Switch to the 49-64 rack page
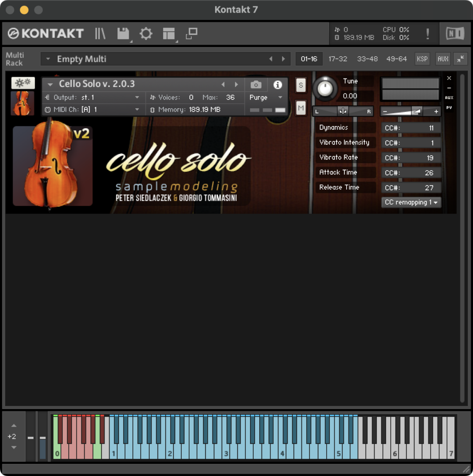This screenshot has height=476, width=473. [396, 59]
